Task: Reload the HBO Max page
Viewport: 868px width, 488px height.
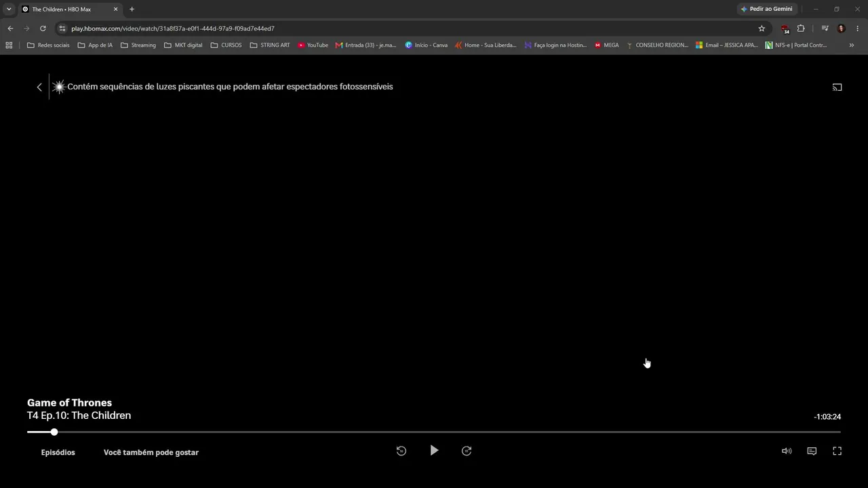Action: [x=43, y=28]
